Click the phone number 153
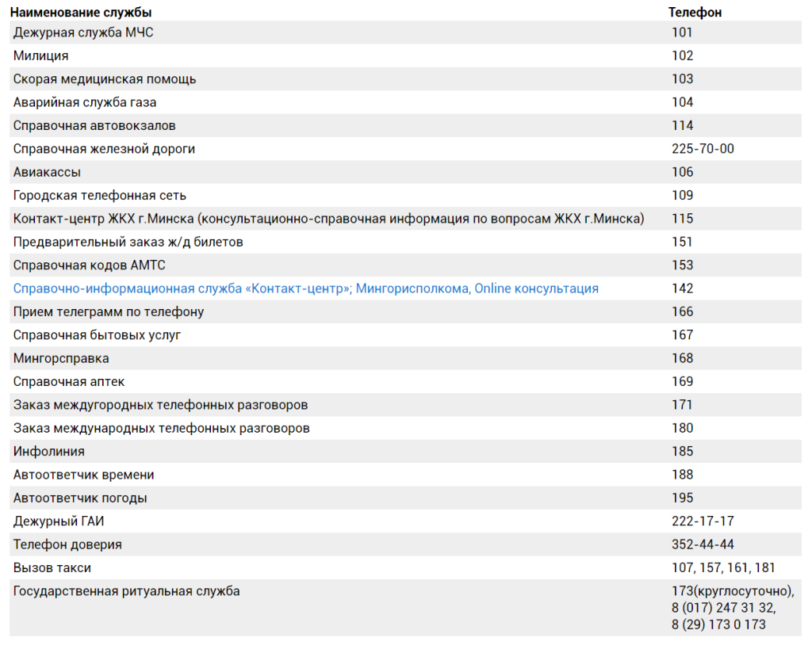This screenshot has width=812, height=653. click(683, 265)
